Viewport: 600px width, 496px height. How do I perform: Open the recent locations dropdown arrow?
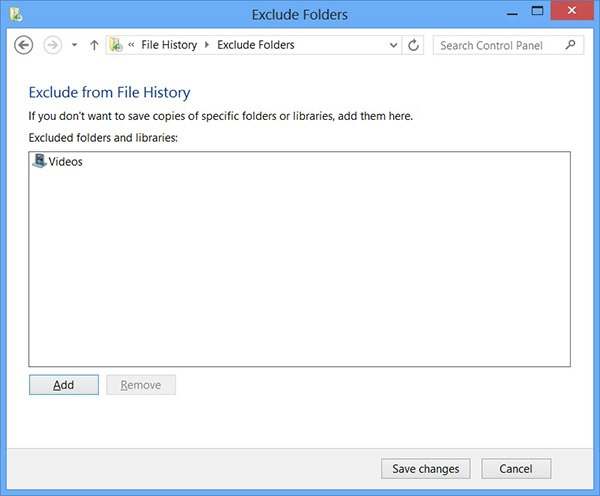74,45
